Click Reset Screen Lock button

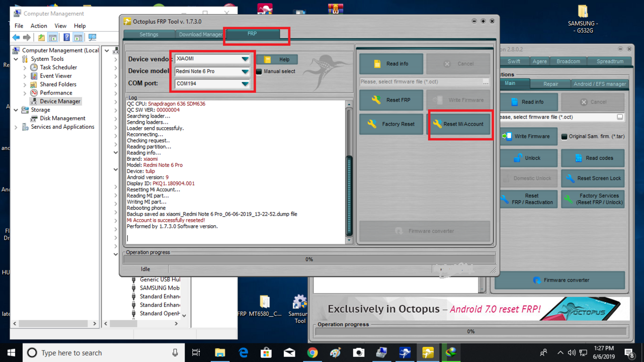(593, 178)
